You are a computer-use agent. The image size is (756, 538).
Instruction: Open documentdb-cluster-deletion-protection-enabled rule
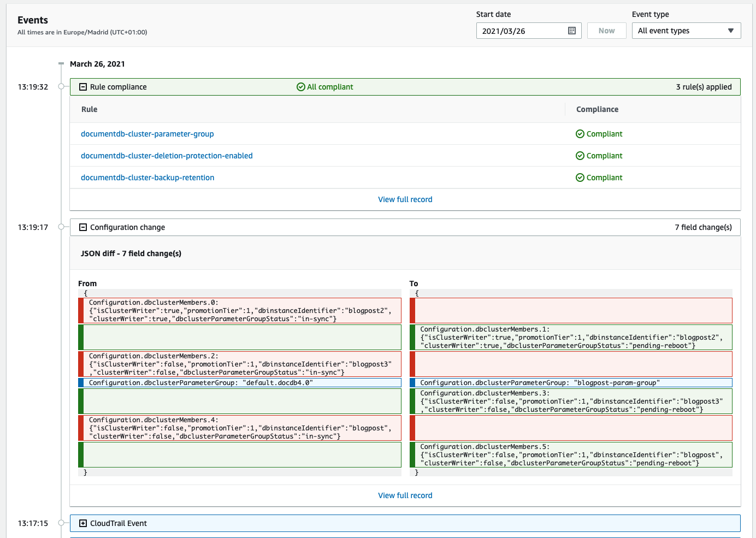(x=167, y=156)
